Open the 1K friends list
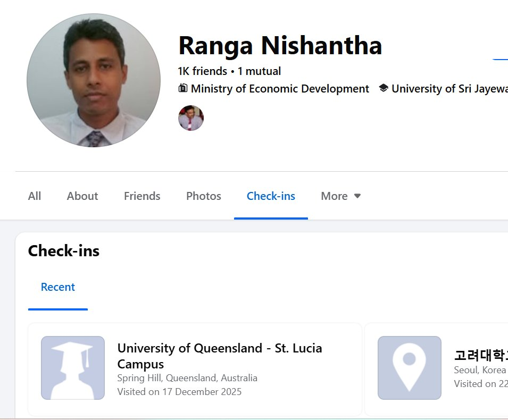508x420 pixels. [x=202, y=71]
